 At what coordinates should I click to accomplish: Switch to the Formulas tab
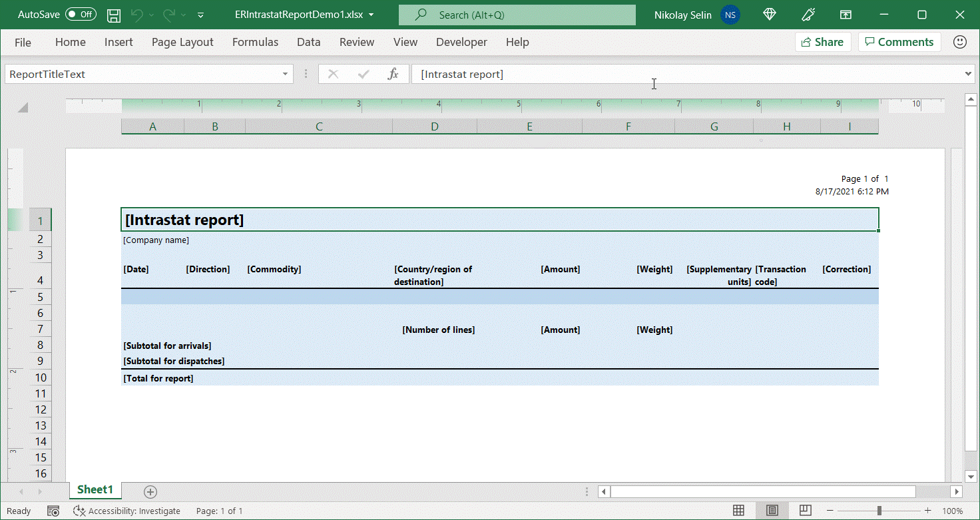[255, 41]
